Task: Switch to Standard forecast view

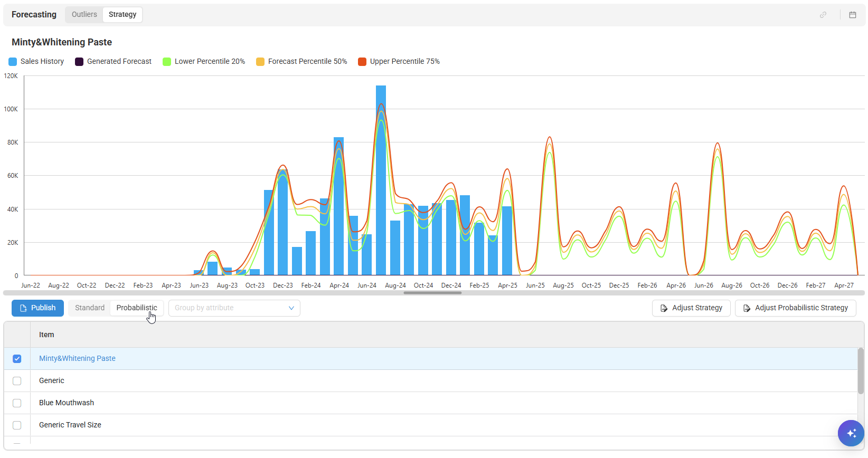Action: point(90,308)
